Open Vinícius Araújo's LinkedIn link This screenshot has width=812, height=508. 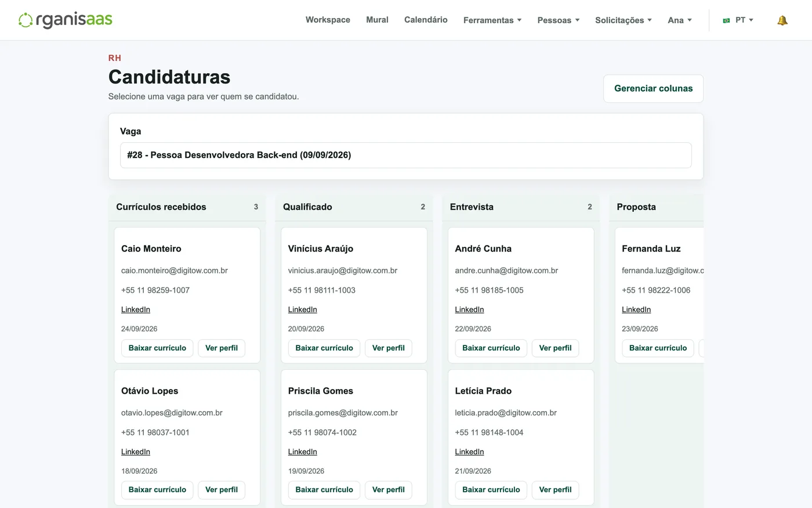(303, 309)
